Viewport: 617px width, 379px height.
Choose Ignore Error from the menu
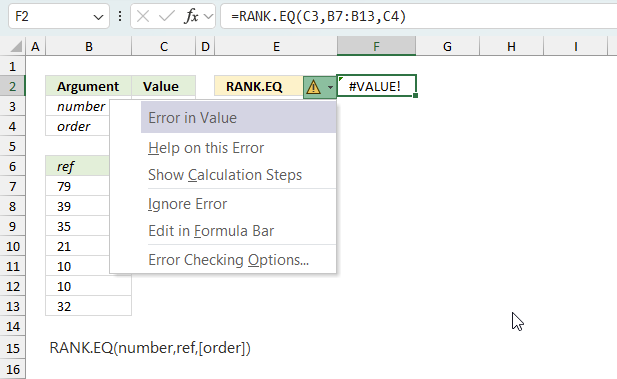coord(187,204)
